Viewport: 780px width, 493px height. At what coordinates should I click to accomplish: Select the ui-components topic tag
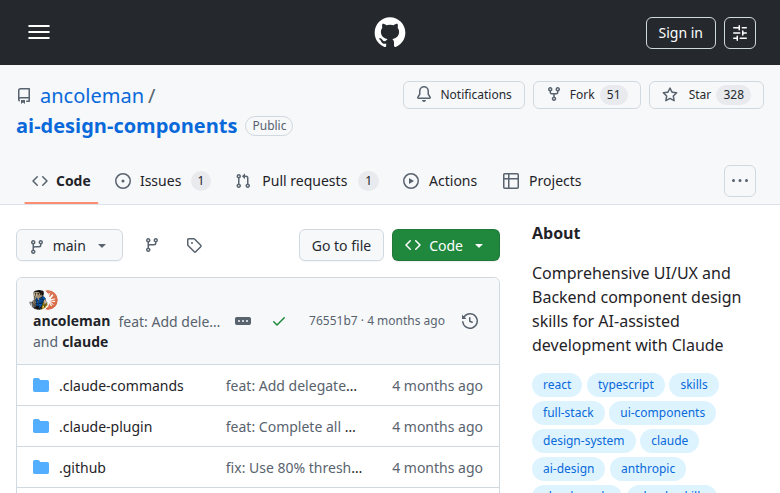tap(663, 413)
